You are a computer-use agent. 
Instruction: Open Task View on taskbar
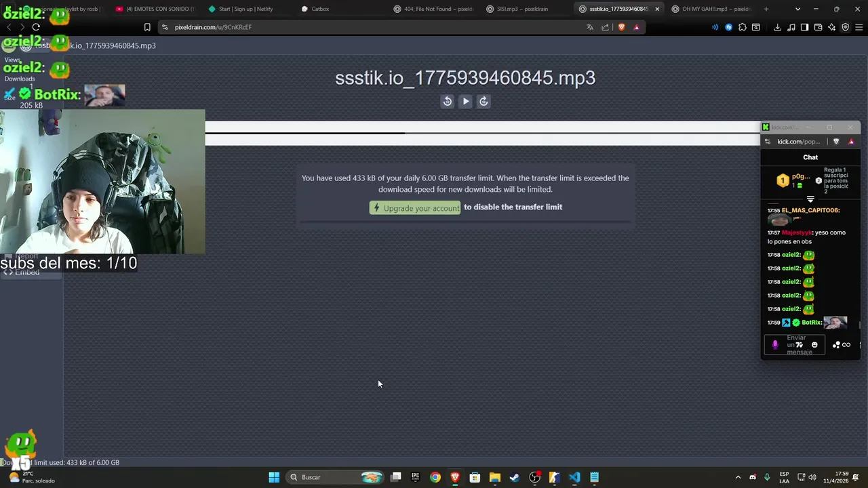click(x=396, y=477)
